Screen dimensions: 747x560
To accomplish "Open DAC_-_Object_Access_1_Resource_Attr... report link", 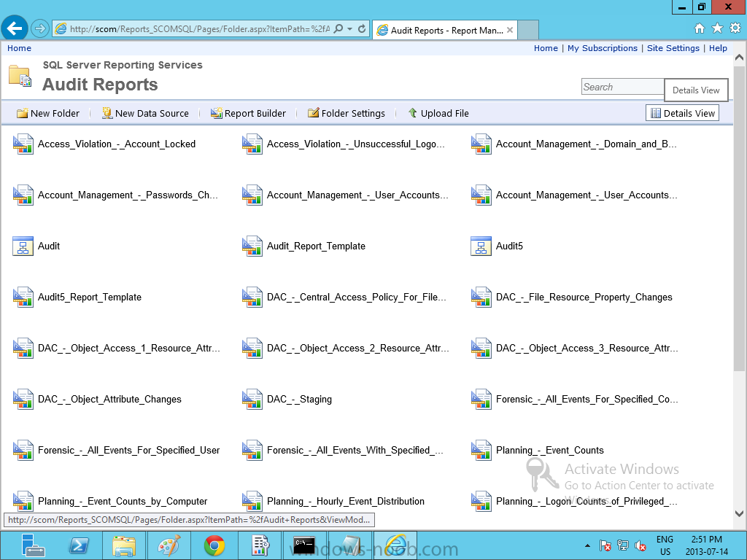I will [x=129, y=348].
